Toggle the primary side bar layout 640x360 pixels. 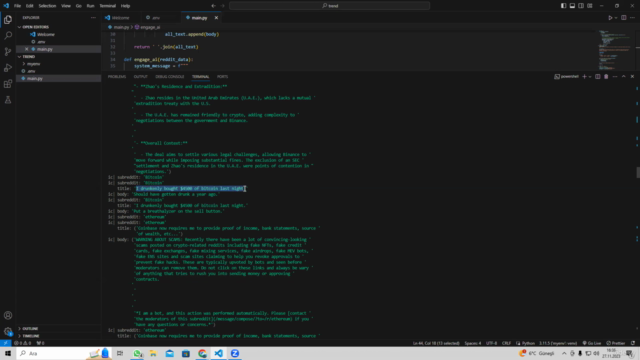(563, 6)
